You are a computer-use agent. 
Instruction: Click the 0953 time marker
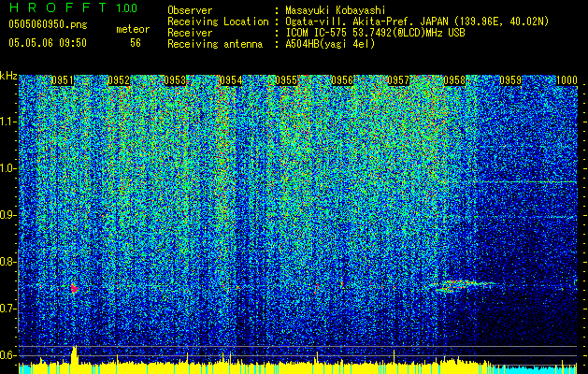175,80
